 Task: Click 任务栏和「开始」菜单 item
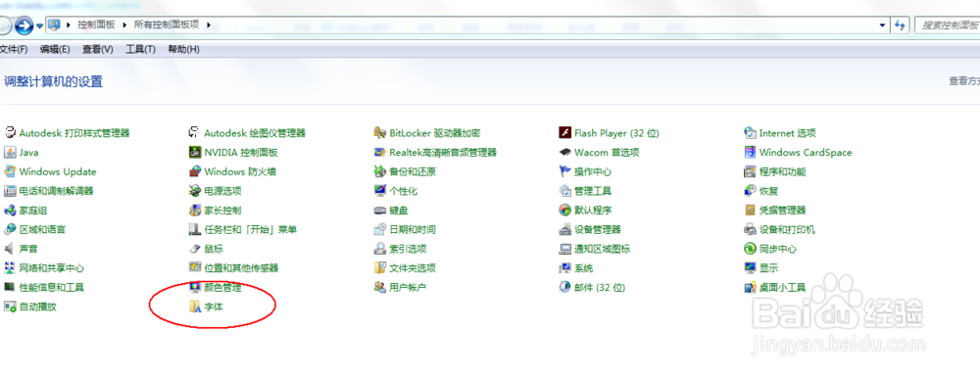click(251, 229)
